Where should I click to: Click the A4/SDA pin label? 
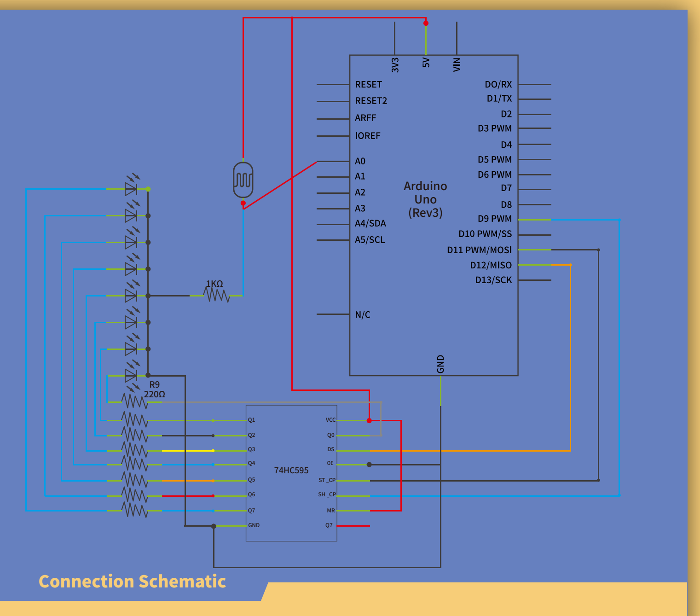[x=370, y=223]
